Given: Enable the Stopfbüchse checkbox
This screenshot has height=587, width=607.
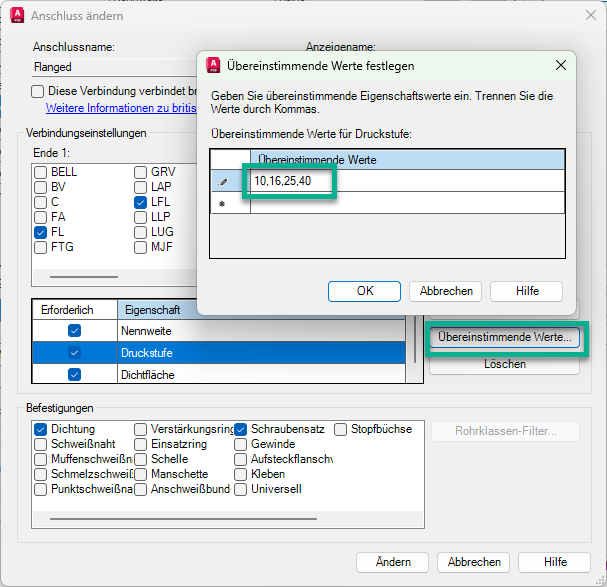Looking at the screenshot, I should [x=341, y=429].
